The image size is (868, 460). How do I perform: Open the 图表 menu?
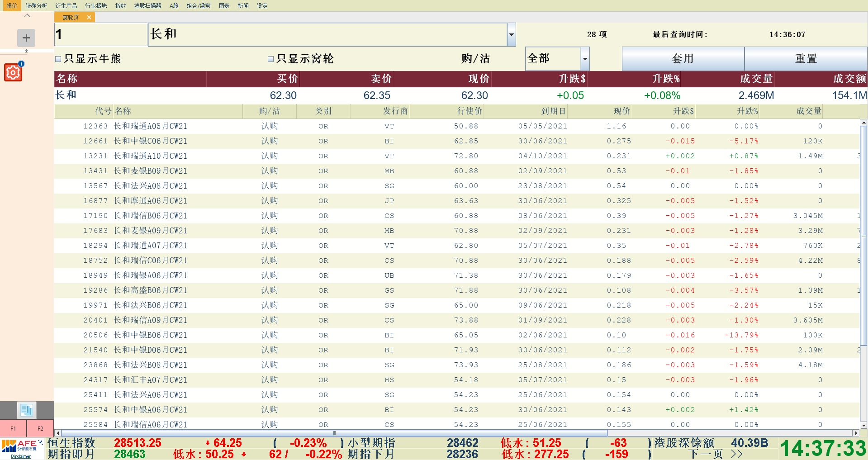pos(224,5)
